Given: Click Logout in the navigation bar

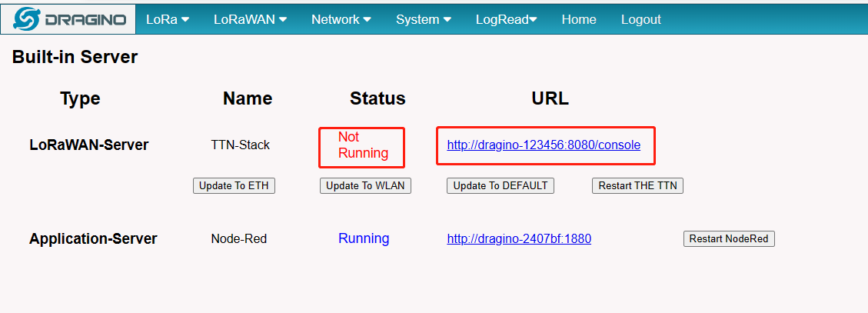Looking at the screenshot, I should (641, 19).
